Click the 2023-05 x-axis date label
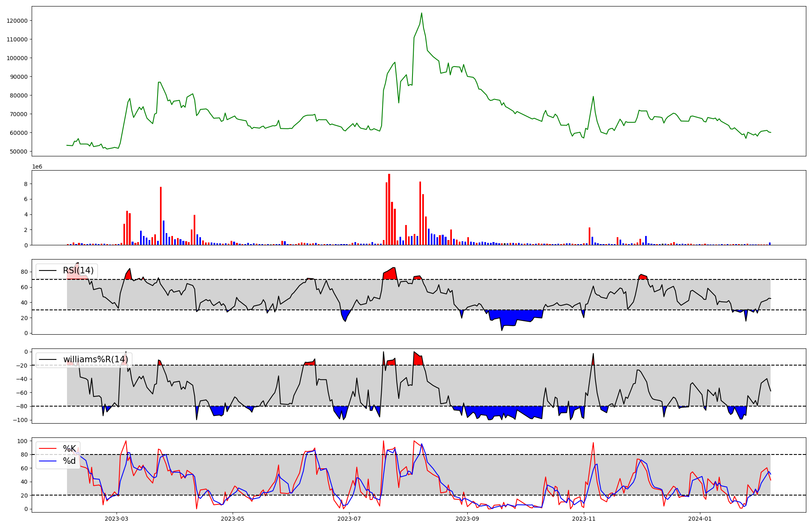This screenshot has width=812, height=528. (233, 519)
